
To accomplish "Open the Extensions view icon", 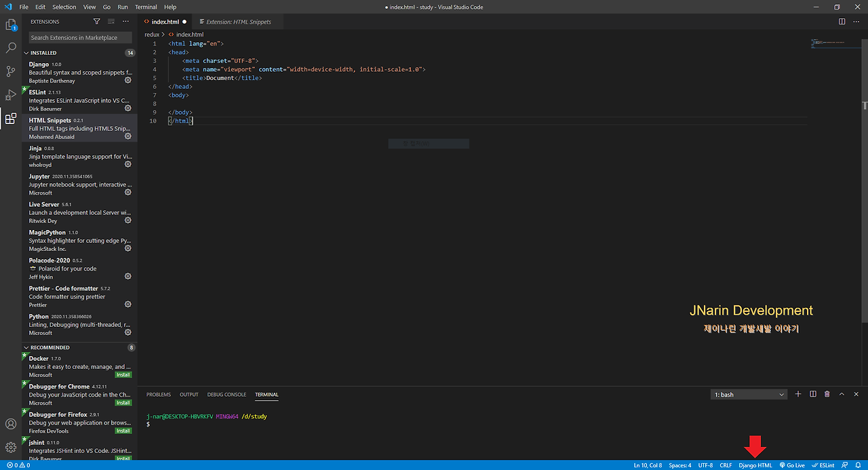I will (11, 119).
